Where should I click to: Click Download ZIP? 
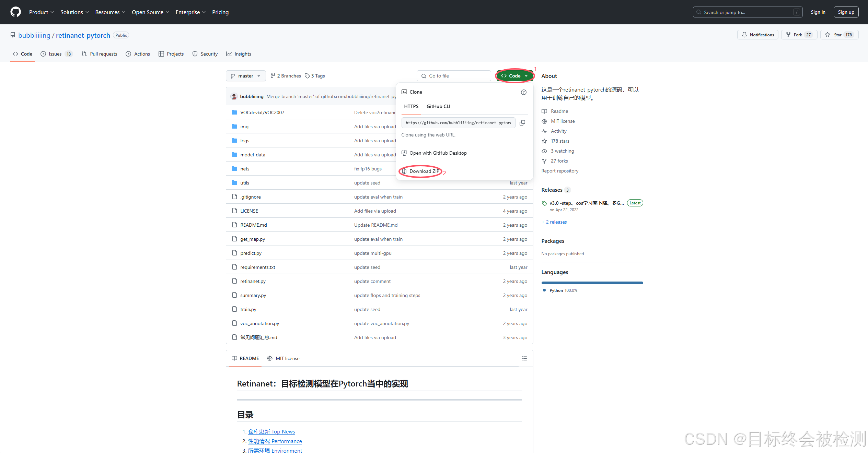coord(424,171)
